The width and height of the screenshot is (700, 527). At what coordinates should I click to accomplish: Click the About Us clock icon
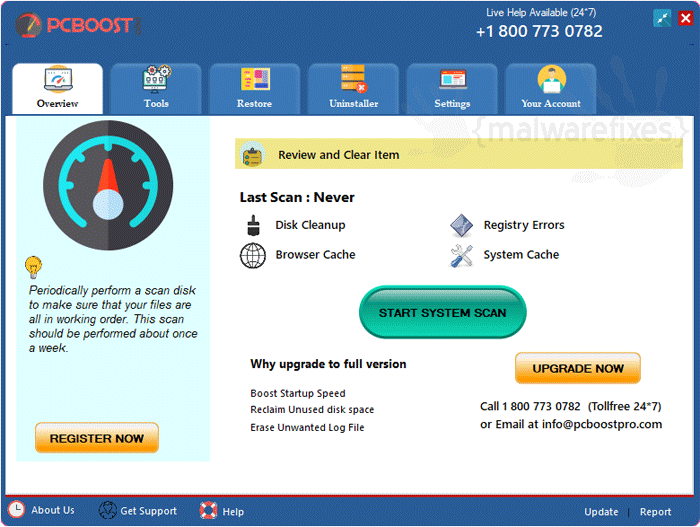(x=17, y=510)
